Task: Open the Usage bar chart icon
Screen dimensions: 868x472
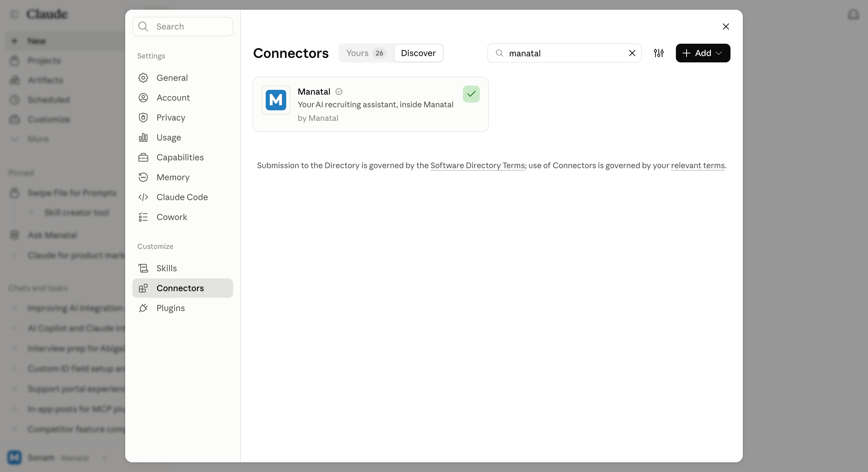Action: tap(143, 137)
